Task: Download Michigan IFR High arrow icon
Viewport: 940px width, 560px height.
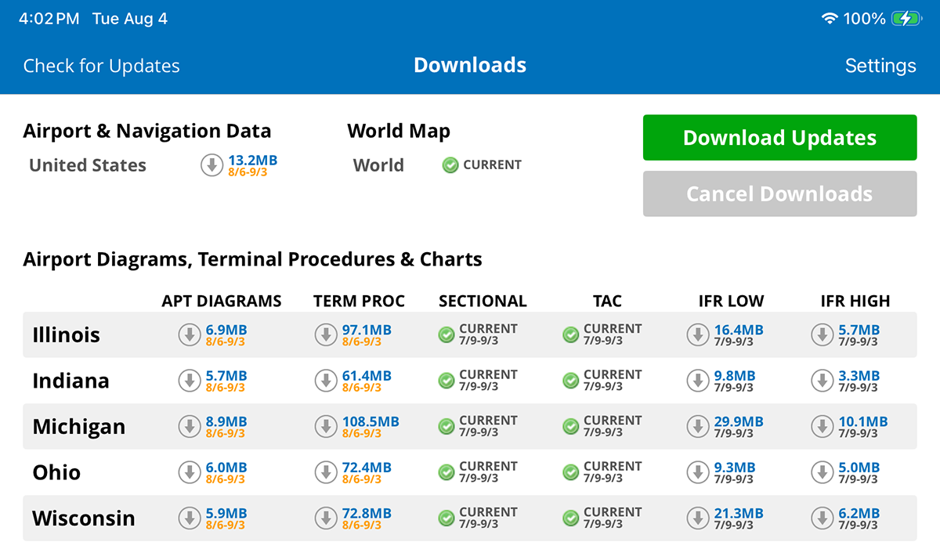Action: click(822, 427)
